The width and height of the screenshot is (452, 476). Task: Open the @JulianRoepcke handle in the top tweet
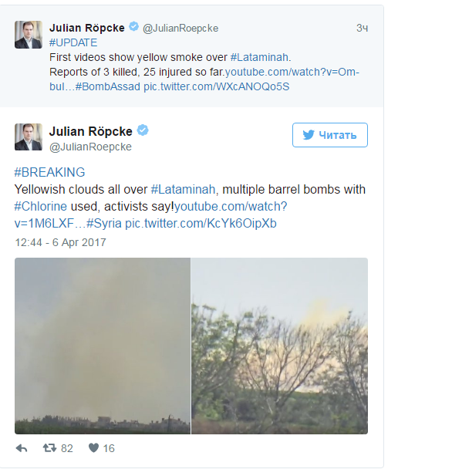tap(180, 29)
